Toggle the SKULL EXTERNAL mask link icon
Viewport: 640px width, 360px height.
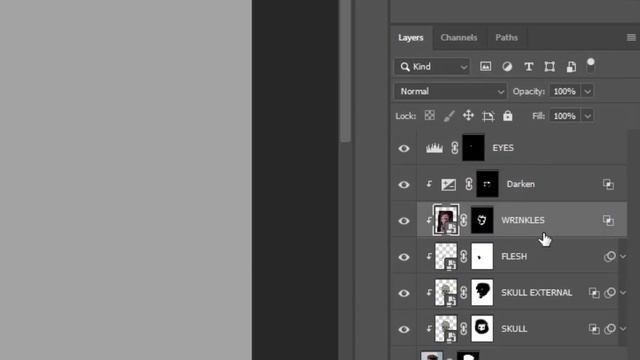(x=464, y=293)
